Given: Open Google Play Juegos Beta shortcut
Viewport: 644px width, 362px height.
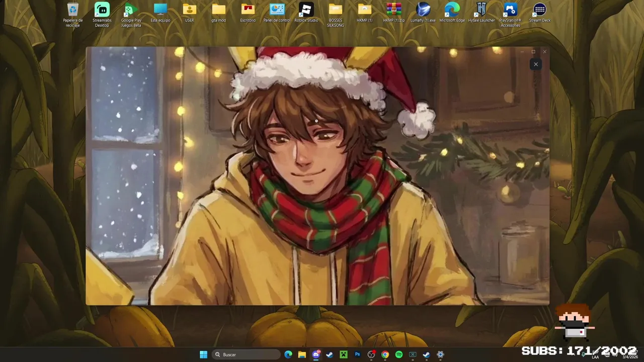Looking at the screenshot, I should click(131, 15).
